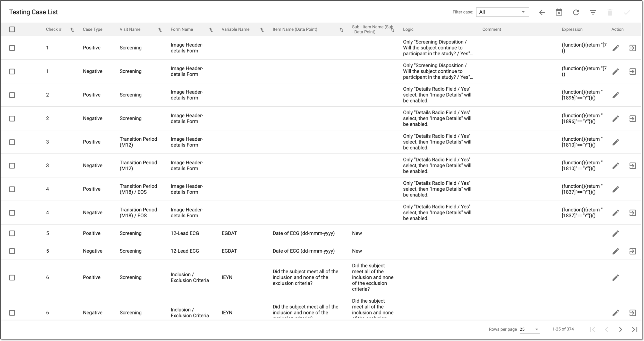Edit check 4 Positive case

616,189
